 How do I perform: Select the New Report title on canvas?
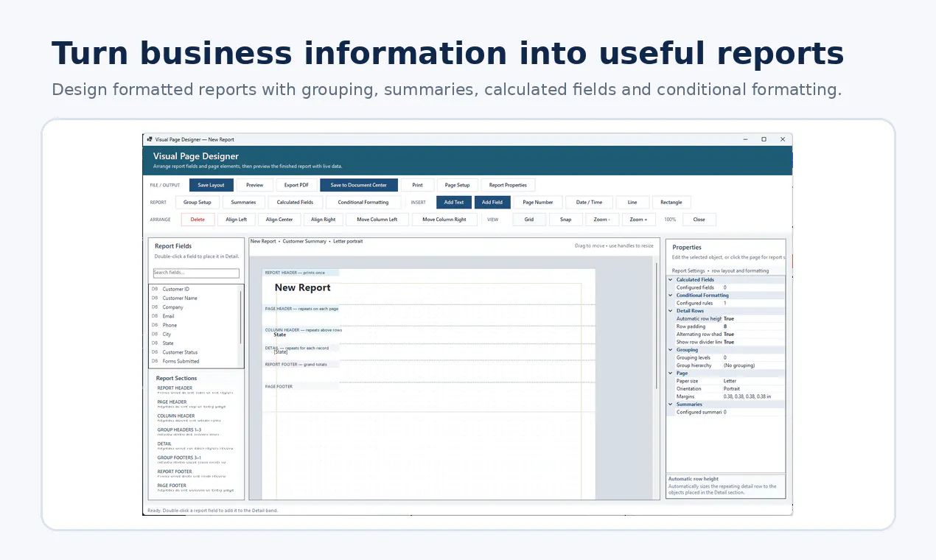coord(303,287)
